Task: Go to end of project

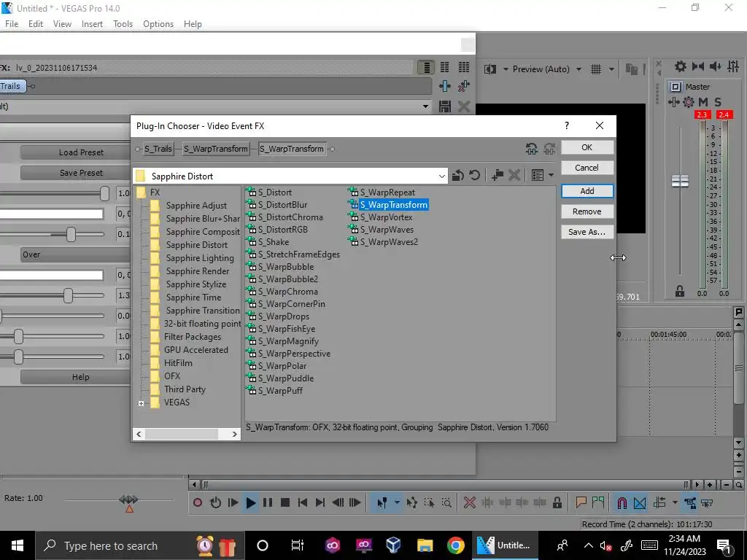Action: (320, 502)
